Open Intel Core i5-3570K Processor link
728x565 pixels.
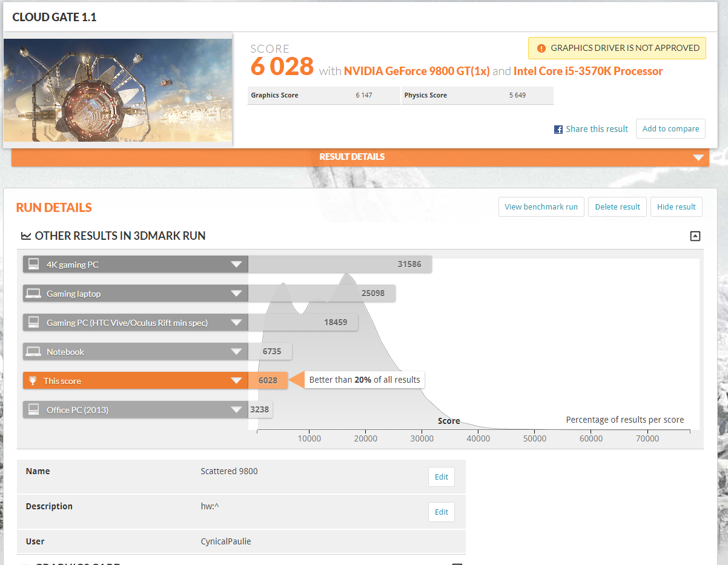[588, 71]
